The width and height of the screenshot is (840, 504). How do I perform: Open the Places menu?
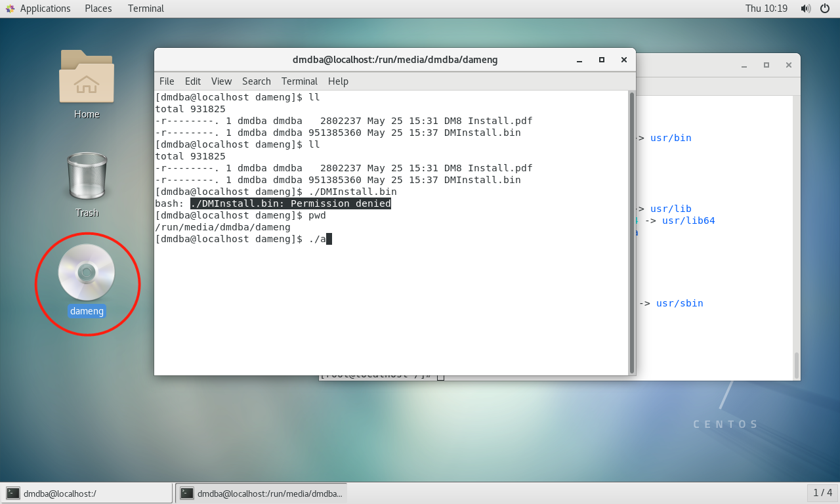click(98, 9)
